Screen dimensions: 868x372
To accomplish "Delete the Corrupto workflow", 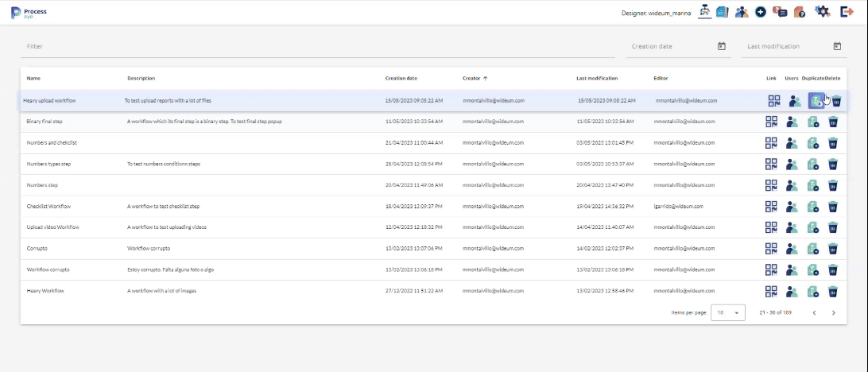I will (x=833, y=249).
